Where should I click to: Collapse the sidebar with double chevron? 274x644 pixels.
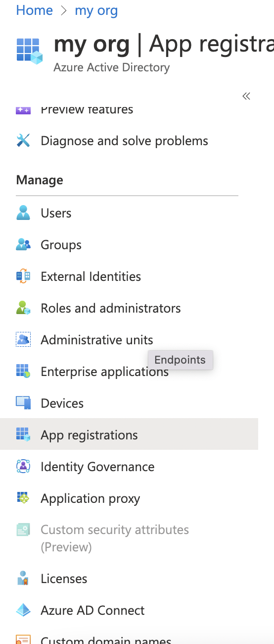[246, 96]
